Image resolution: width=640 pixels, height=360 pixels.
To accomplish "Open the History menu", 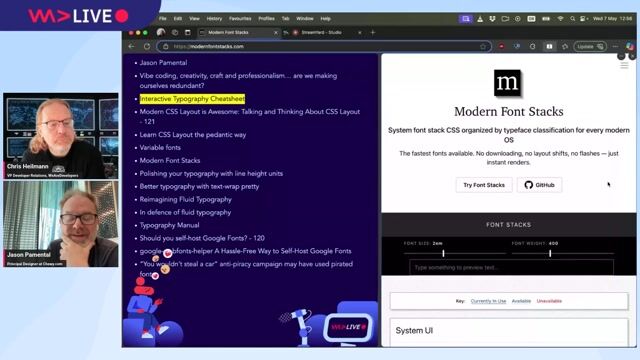I will coord(214,19).
